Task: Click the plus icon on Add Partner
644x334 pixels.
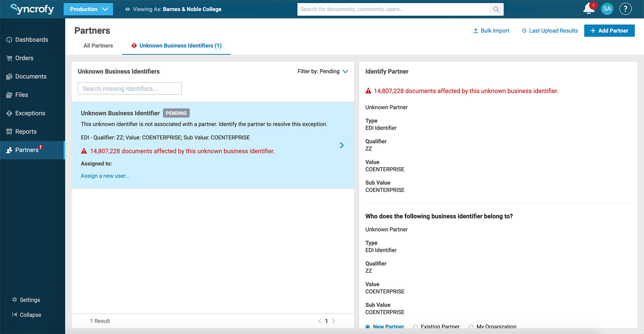Action: pos(593,30)
